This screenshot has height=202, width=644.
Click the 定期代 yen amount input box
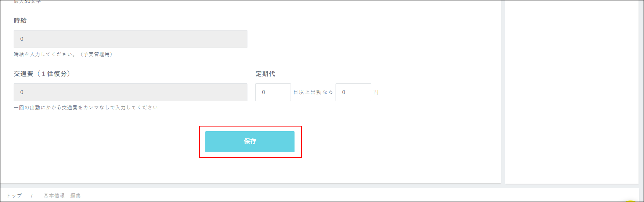point(353,92)
